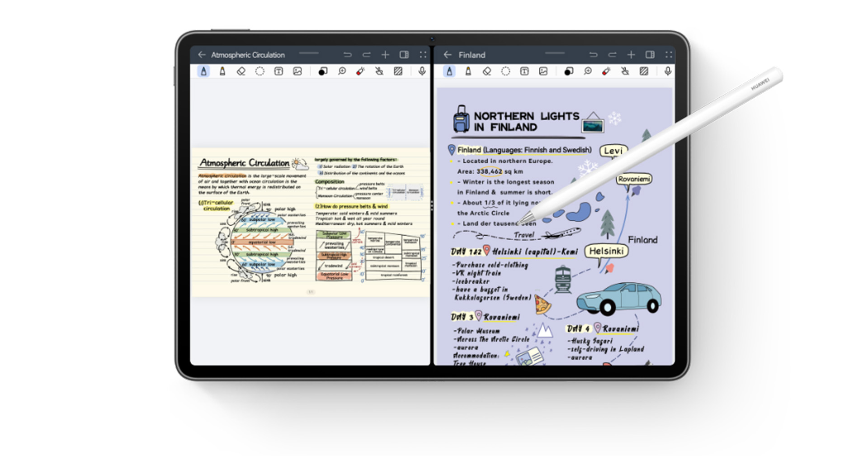
Task: Toggle finger-touch drawing off in Finland note
Action: click(625, 71)
